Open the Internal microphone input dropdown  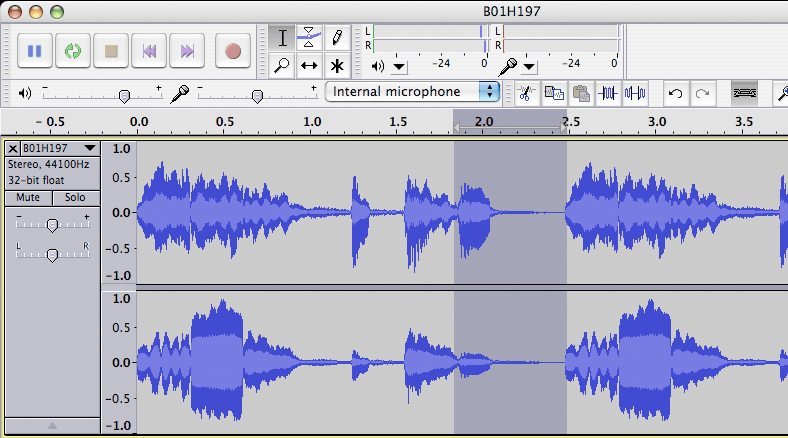tap(412, 91)
